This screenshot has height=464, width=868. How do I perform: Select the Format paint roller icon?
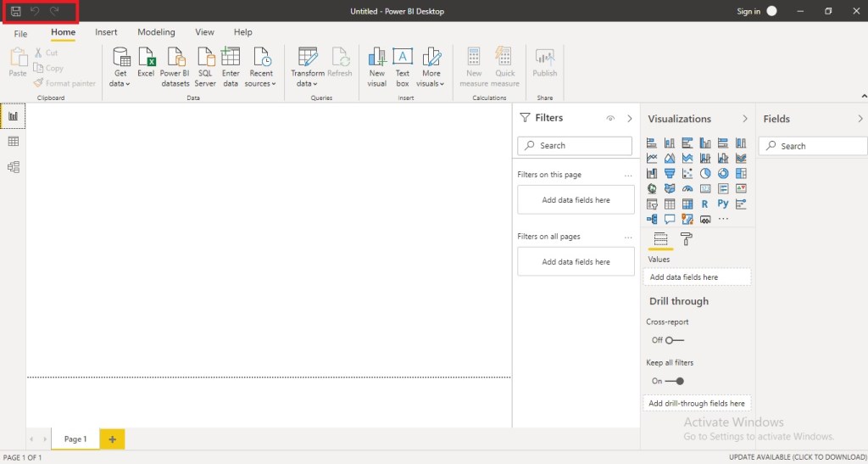[x=687, y=239]
